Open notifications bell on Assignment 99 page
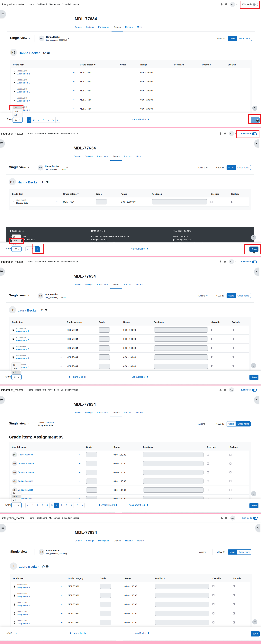The width and height of the screenshot is (261, 644). click(x=220, y=390)
